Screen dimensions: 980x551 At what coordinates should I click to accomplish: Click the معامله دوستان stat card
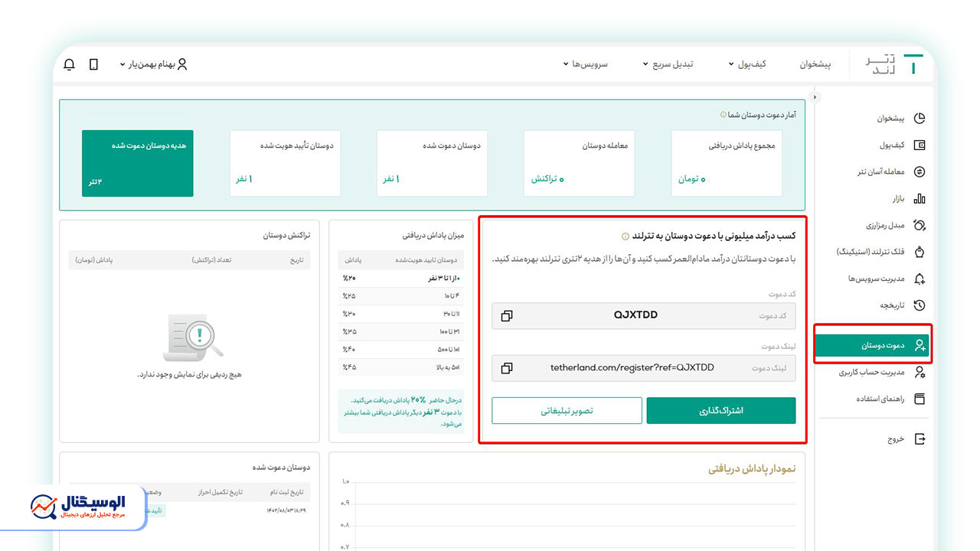(580, 163)
